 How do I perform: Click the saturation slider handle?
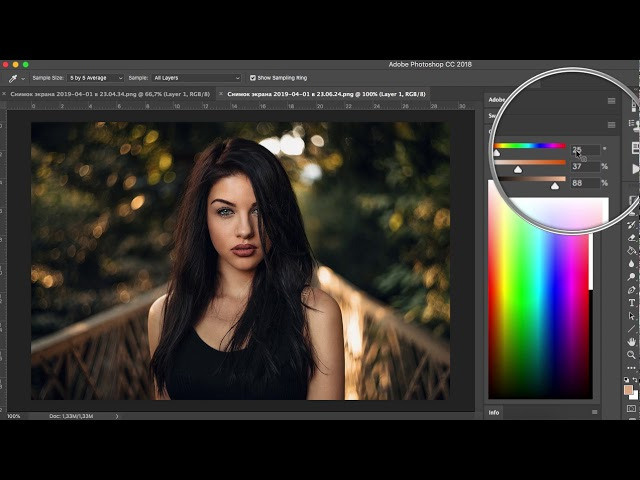pos(517,170)
